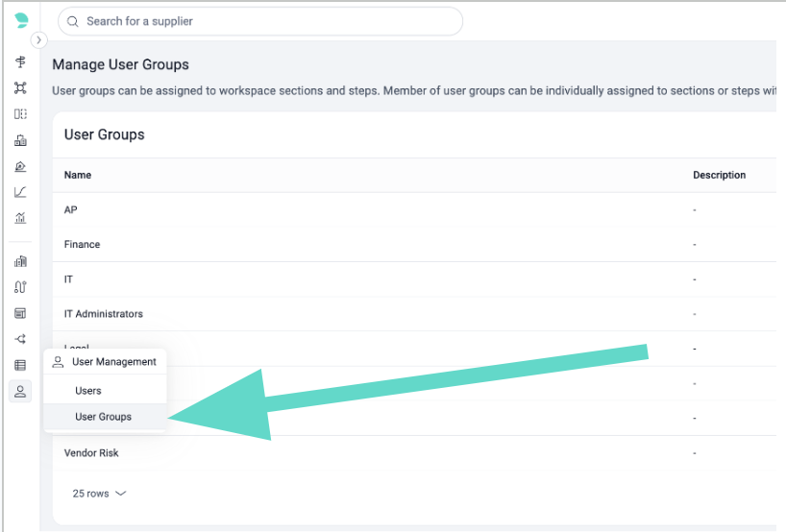Open the network nodes icon in sidebar
786x532 pixels.
(x=20, y=87)
